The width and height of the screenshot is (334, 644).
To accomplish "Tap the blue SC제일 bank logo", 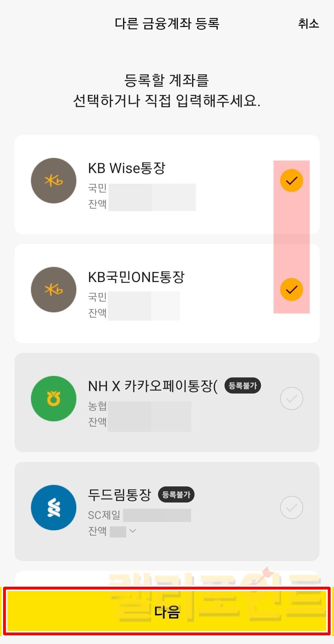I will 54,507.
